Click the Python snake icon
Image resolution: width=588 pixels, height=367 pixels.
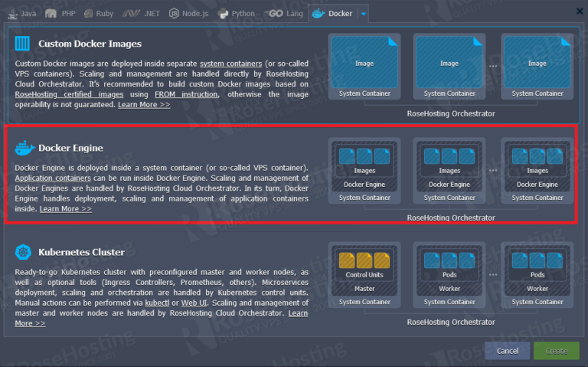pyautogui.click(x=223, y=14)
